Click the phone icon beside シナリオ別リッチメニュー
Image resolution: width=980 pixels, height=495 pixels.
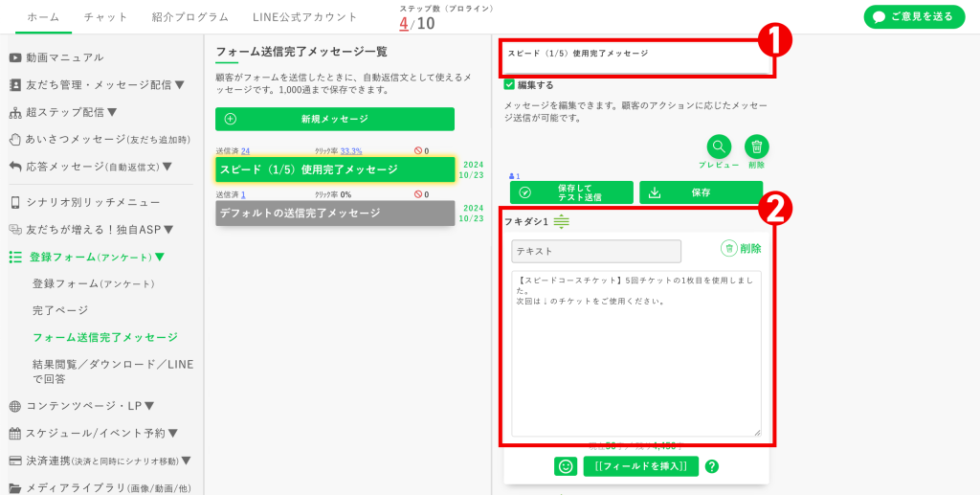[15, 203]
